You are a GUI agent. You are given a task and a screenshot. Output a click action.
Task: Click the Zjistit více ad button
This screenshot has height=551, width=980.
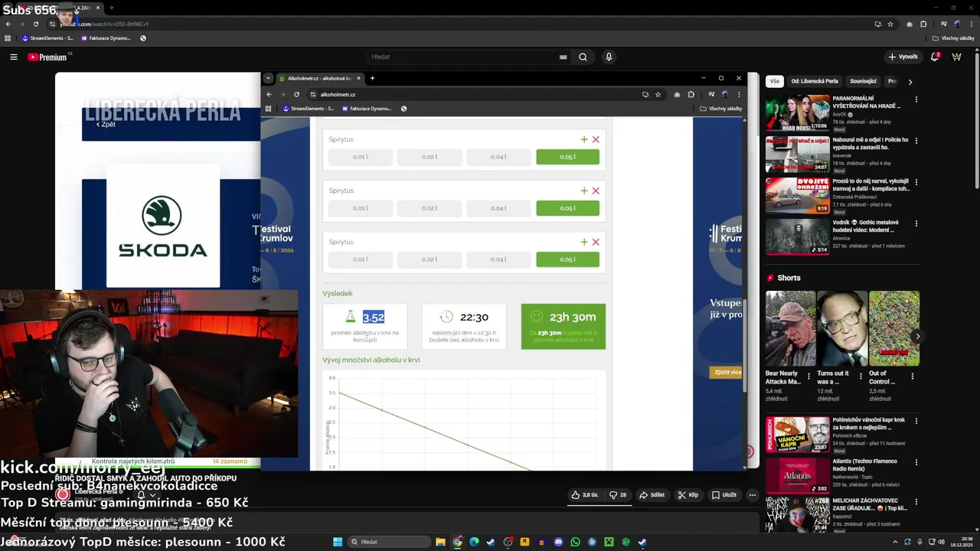click(726, 372)
